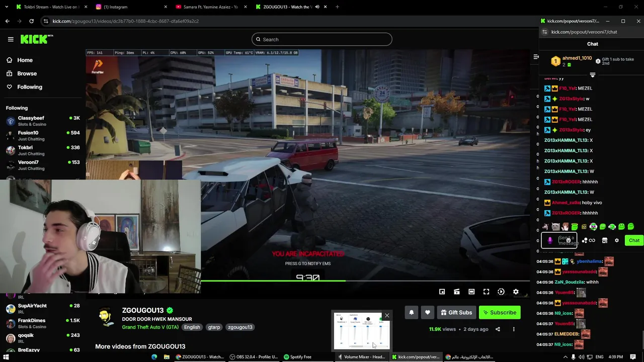Go to Kick home via the logo
This screenshot has width=644, height=362.
[x=37, y=39]
